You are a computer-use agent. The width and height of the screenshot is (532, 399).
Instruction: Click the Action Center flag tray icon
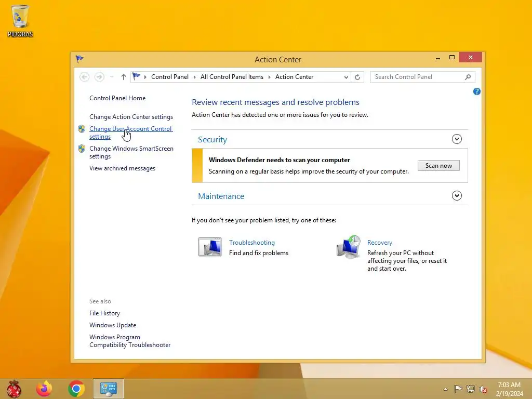coord(458,389)
